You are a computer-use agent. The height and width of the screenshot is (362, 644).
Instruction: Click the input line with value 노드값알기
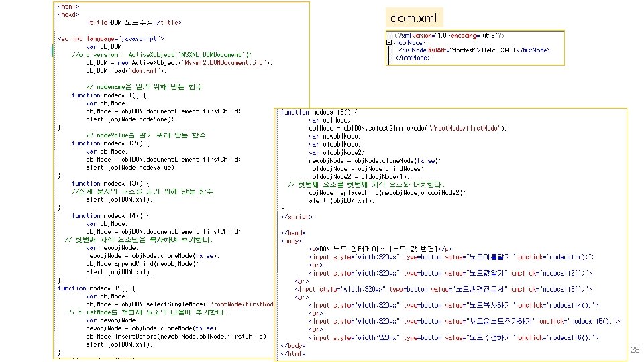451,273
